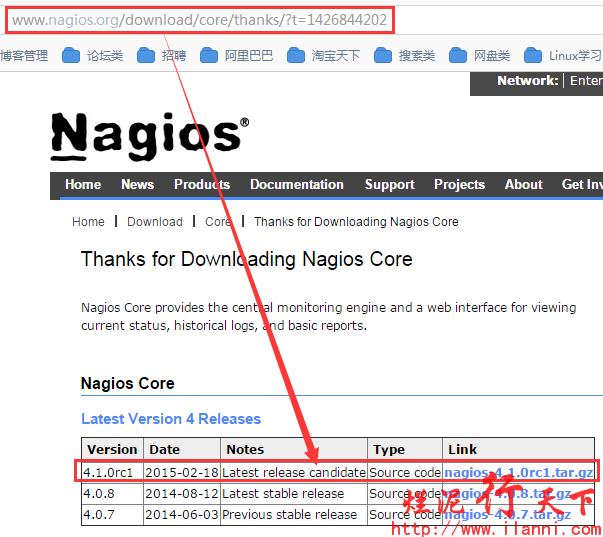Go to Download in the breadcrumb
This screenshot has width=603, height=537.
(x=155, y=222)
